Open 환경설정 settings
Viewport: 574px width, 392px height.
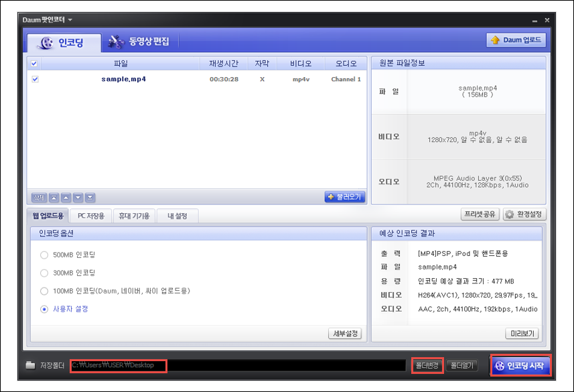[x=524, y=214]
